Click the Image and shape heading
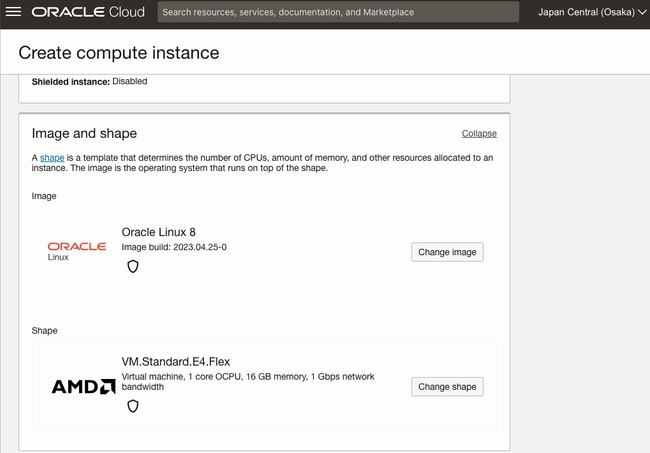The image size is (650, 453). [84, 133]
